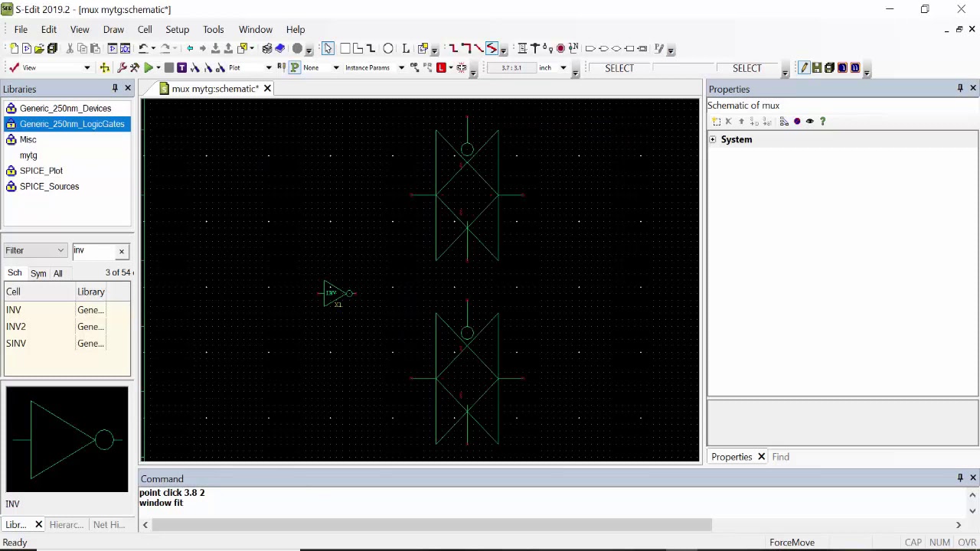Switch to the Sym tab in the Libraries panel

(38, 273)
